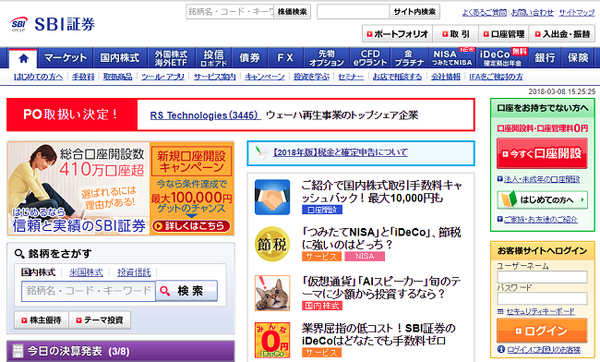Click the handshake referral icon
This screenshot has height=362, width=600.
tap(272, 197)
